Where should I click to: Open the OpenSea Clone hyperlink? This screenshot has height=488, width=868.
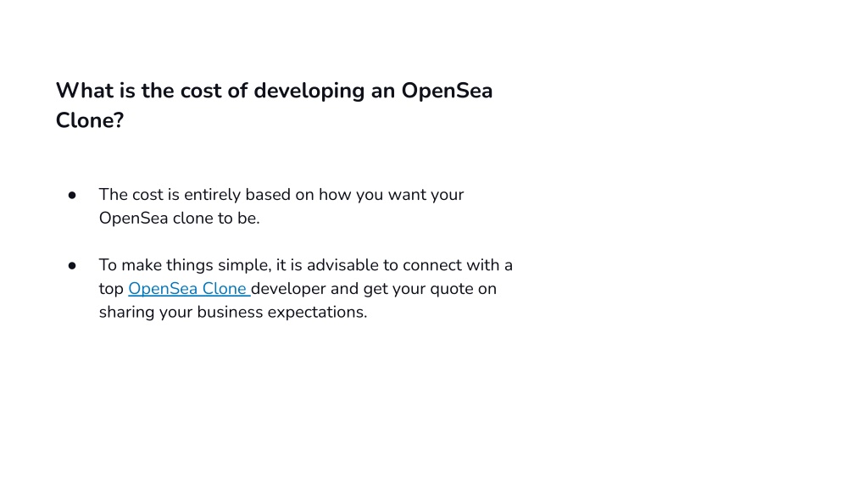[189, 289]
